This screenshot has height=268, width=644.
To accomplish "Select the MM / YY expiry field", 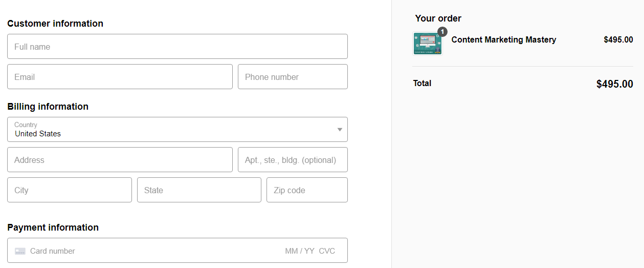I will click(300, 251).
